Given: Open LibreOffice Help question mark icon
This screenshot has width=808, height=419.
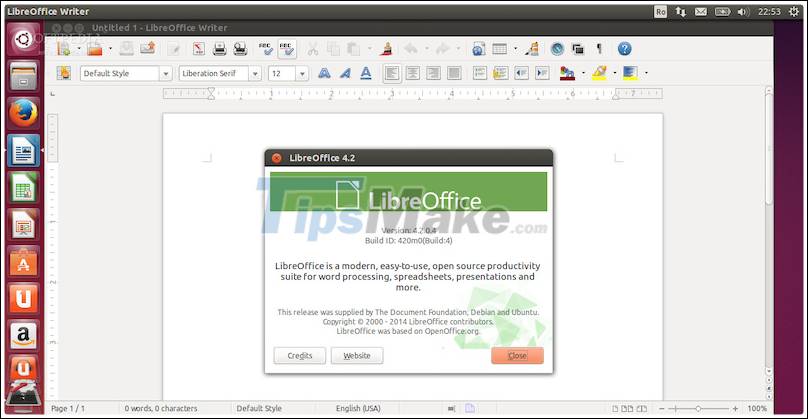Looking at the screenshot, I should coord(625,48).
